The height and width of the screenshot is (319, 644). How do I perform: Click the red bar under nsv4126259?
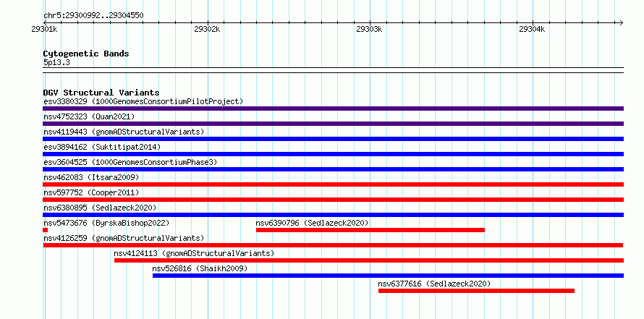[x=333, y=245]
